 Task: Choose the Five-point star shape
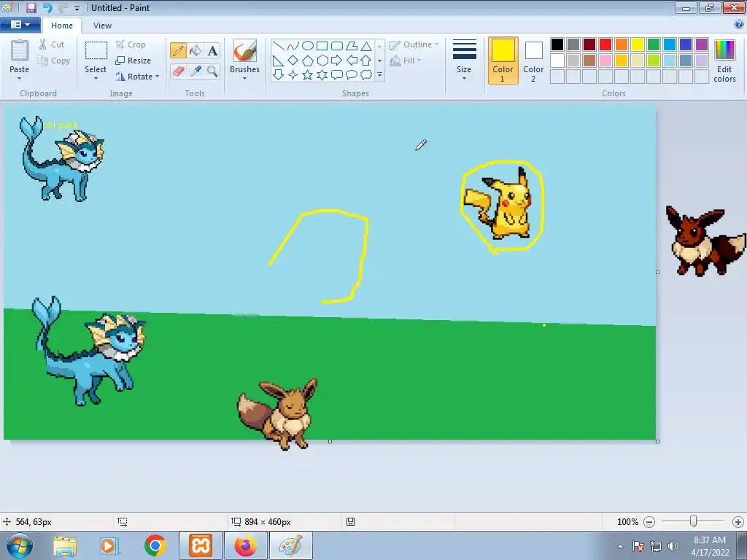pos(308,75)
